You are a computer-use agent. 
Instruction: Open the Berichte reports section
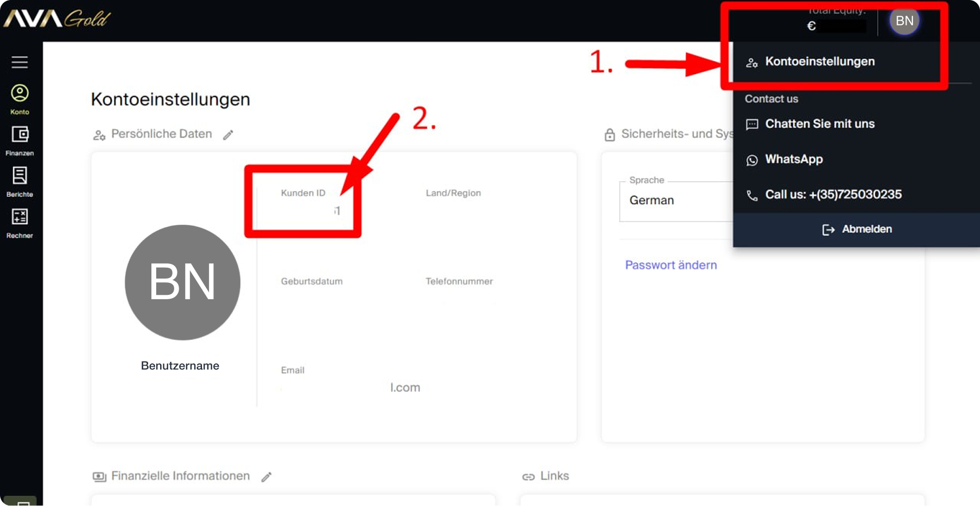(x=20, y=182)
